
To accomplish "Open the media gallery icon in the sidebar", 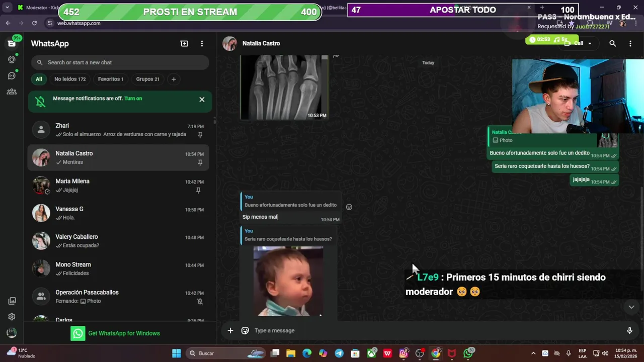I will point(12,301).
